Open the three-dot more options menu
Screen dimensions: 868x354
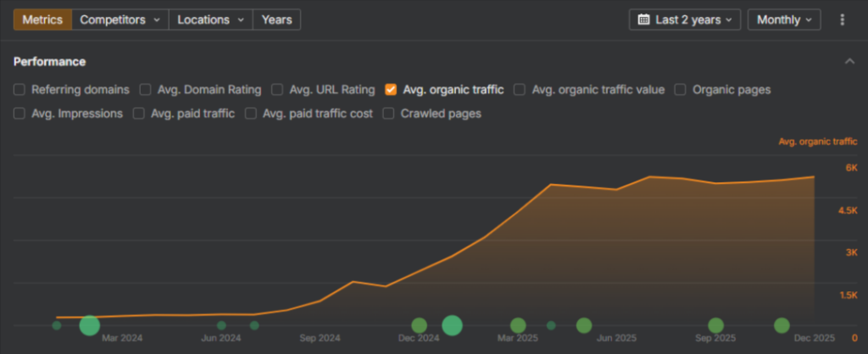pos(842,19)
